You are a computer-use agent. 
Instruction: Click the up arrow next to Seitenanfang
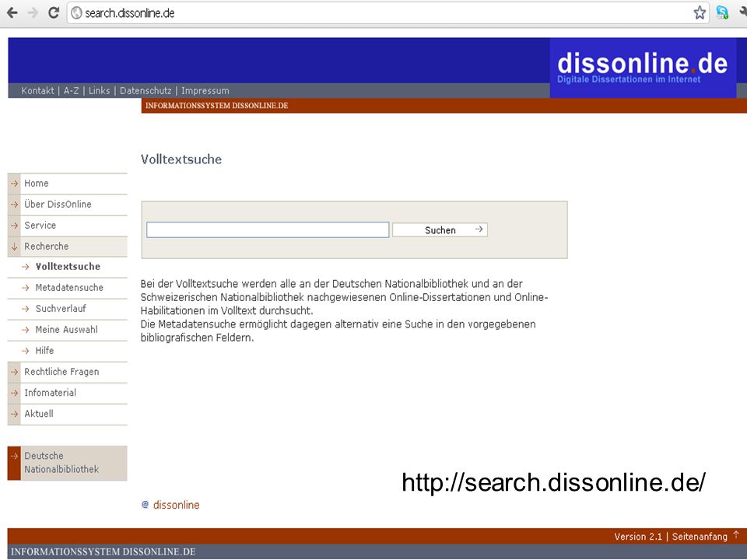(x=736, y=535)
